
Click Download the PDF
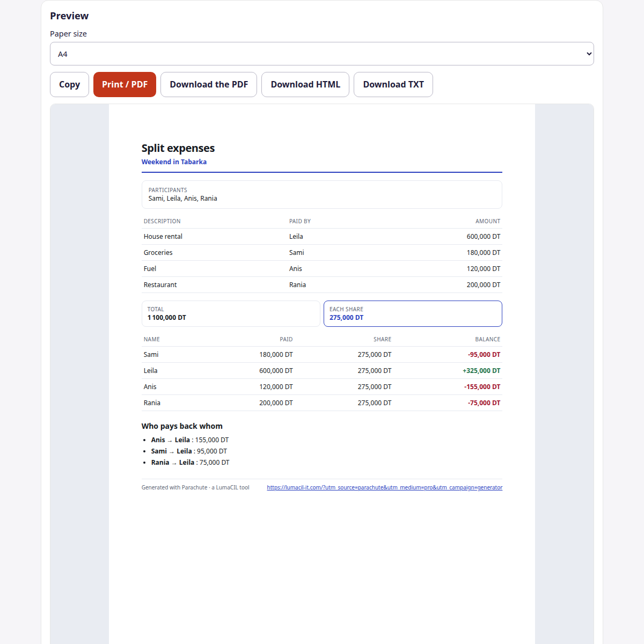[209, 84]
